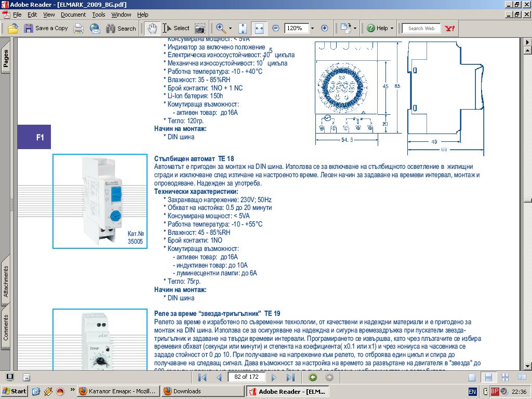Viewport: 532px width, 399px height.
Task: Click the hide toolbars status bar icon
Action: pyautogui.click(x=26, y=377)
